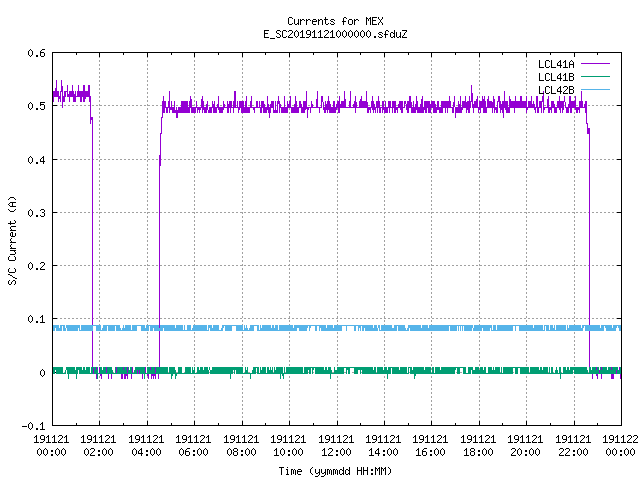
Task: Click the 191121 06:00 x-axis tick label
Action: (x=193, y=445)
